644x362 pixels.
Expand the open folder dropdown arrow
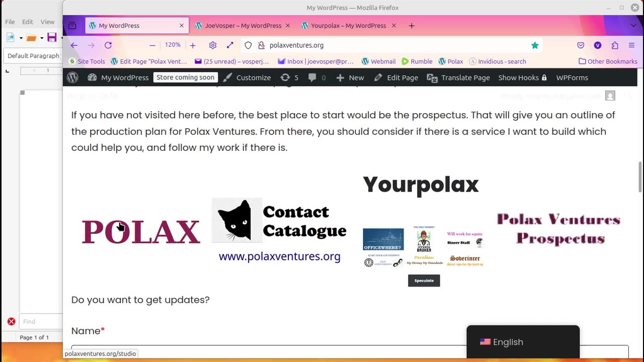click(x=42, y=38)
